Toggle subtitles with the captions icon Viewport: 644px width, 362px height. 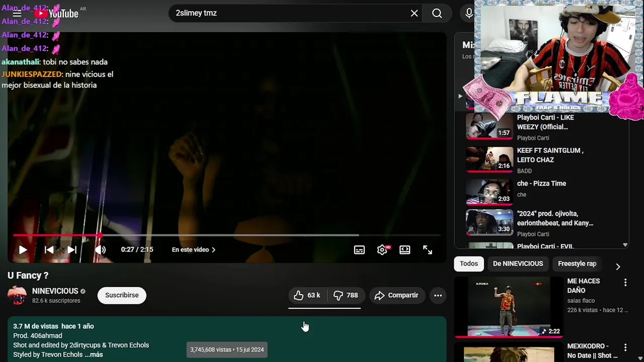tap(359, 250)
